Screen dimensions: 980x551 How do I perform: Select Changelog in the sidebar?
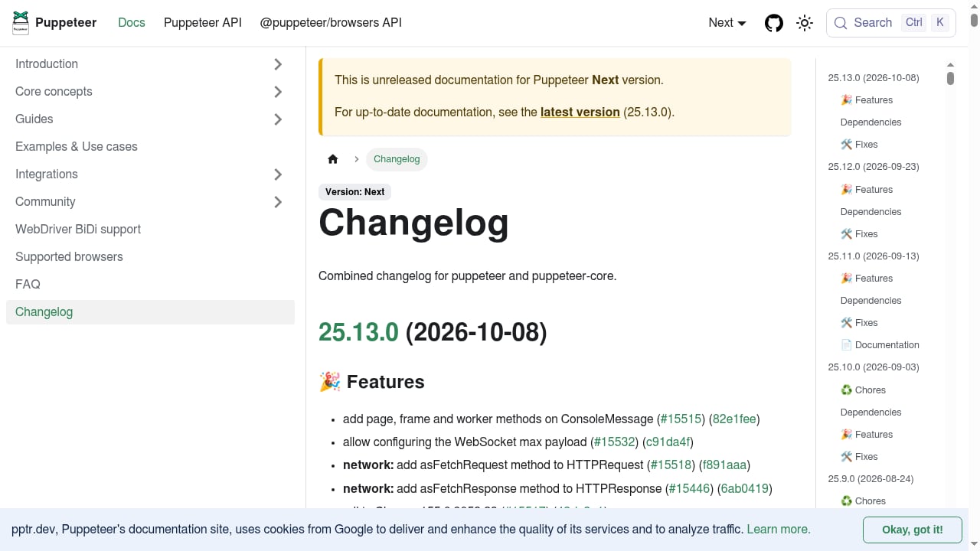[150, 312]
